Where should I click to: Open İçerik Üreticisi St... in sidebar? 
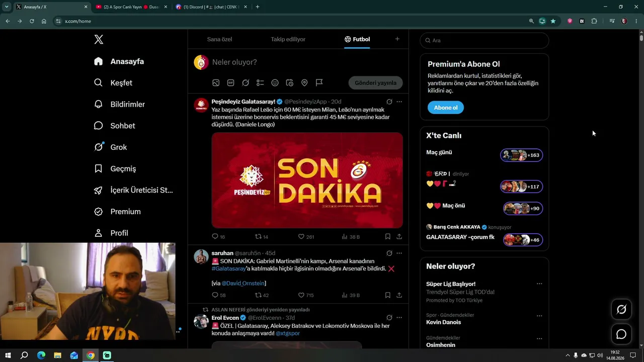133,190
